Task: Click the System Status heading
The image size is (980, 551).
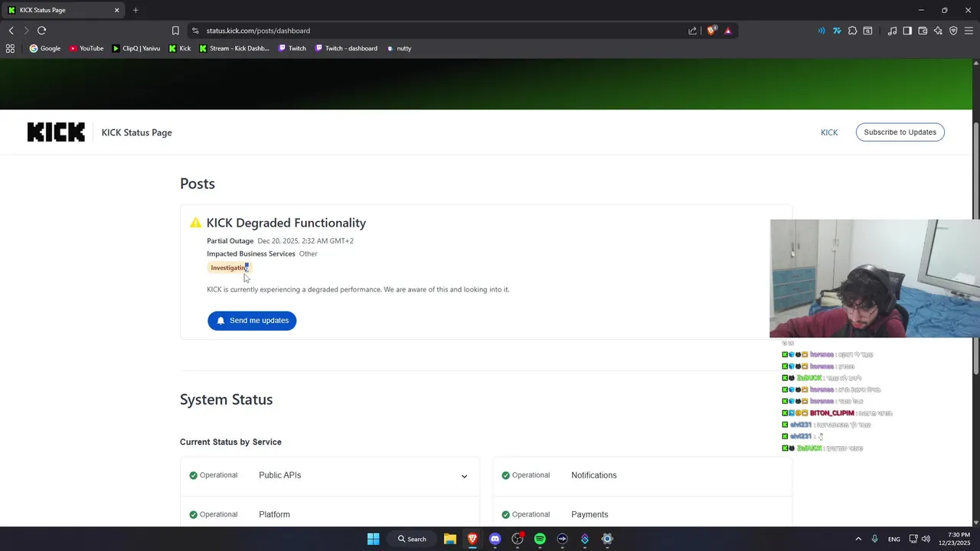Action: [226, 399]
